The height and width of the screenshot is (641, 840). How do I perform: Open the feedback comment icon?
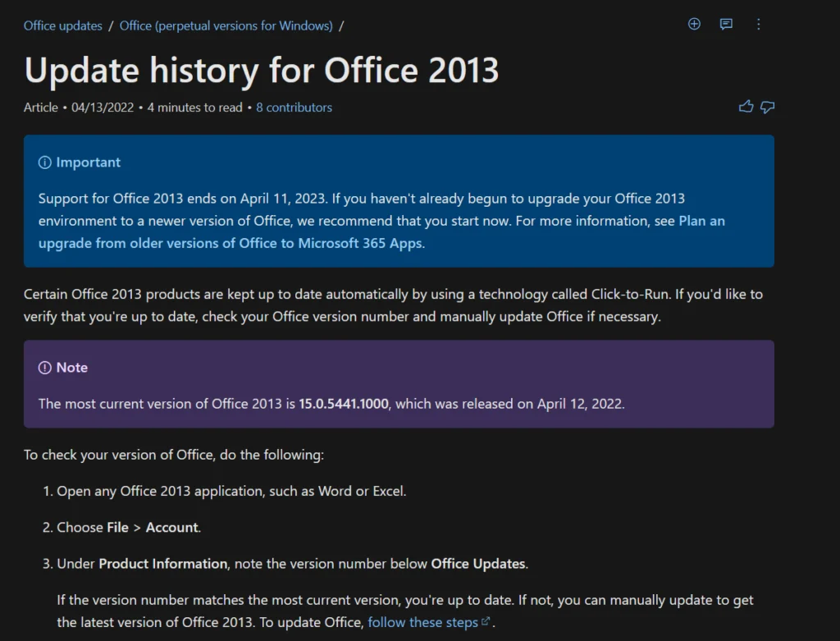pos(725,24)
